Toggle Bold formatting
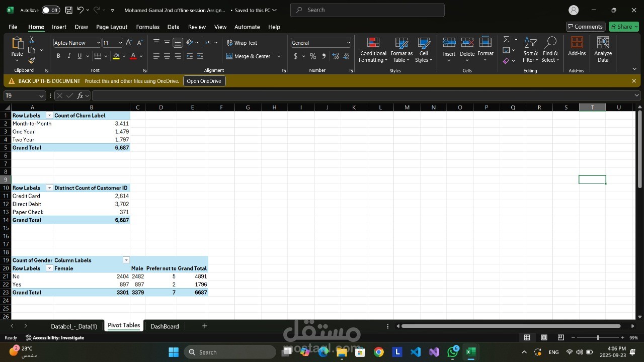 coord(58,56)
